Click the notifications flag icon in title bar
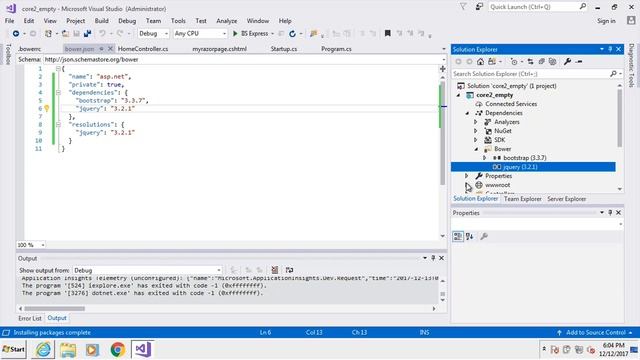 pos(463,7)
